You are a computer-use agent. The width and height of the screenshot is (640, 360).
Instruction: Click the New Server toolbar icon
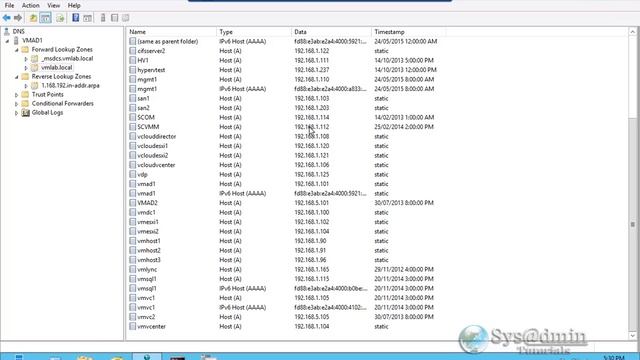click(x=103, y=18)
